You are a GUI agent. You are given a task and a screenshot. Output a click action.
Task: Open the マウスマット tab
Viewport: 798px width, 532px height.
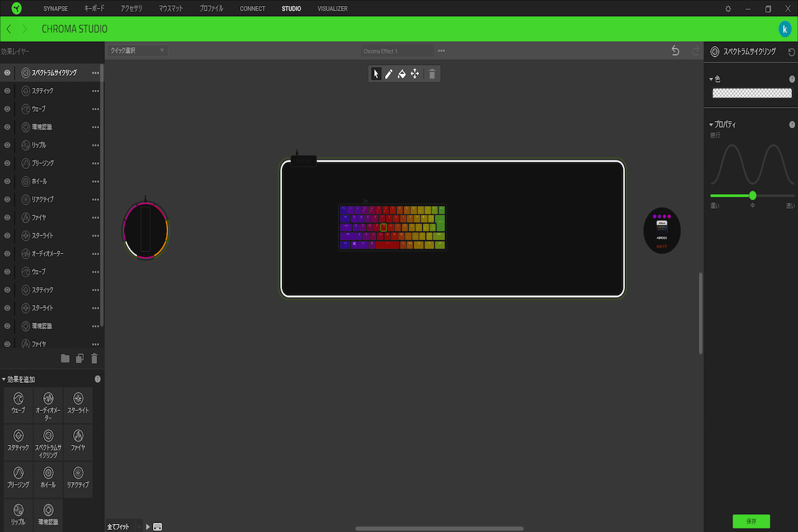pos(171,9)
